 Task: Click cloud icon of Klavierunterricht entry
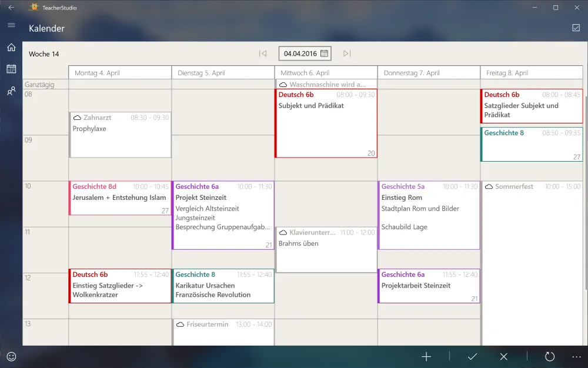[283, 233]
